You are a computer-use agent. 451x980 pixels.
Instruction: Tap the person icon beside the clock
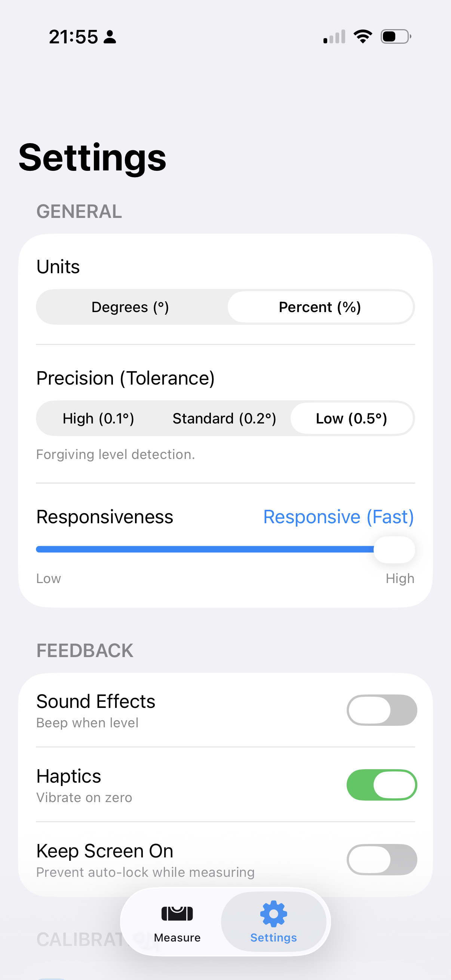click(x=110, y=37)
